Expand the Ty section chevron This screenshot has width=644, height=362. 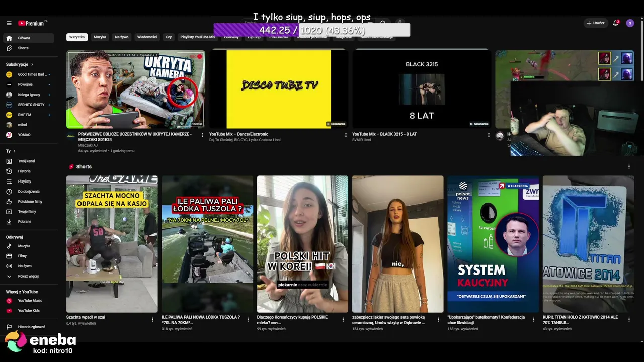(14, 151)
